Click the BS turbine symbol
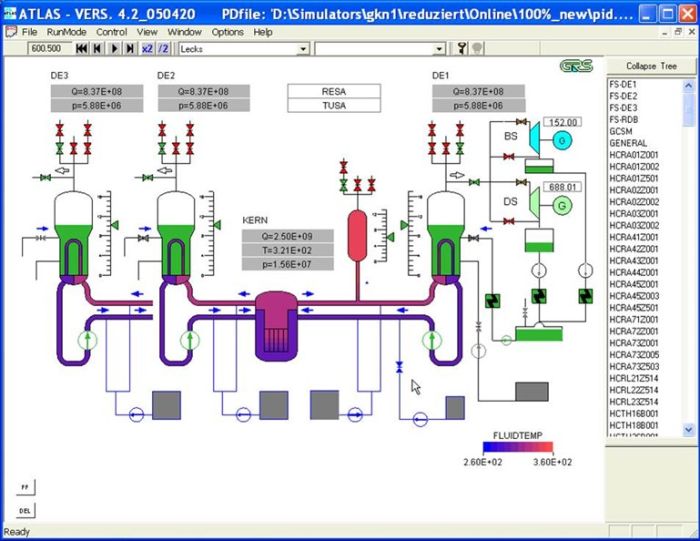 [534, 138]
